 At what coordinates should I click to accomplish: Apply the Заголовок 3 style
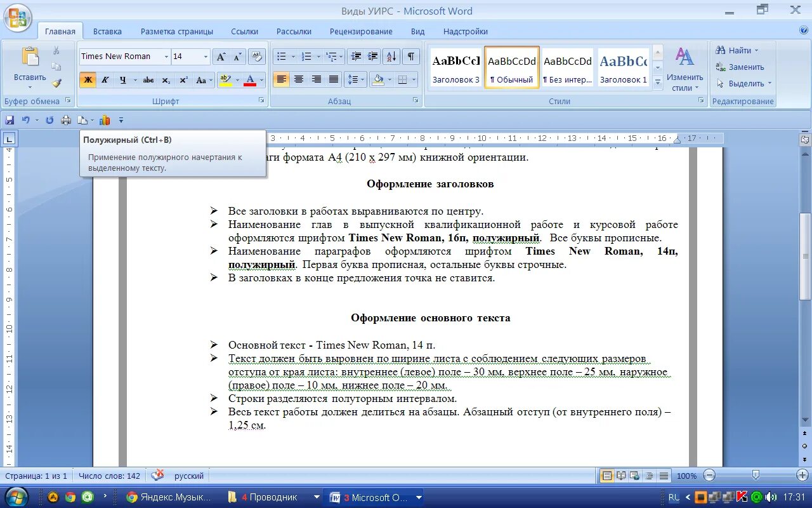click(x=456, y=67)
